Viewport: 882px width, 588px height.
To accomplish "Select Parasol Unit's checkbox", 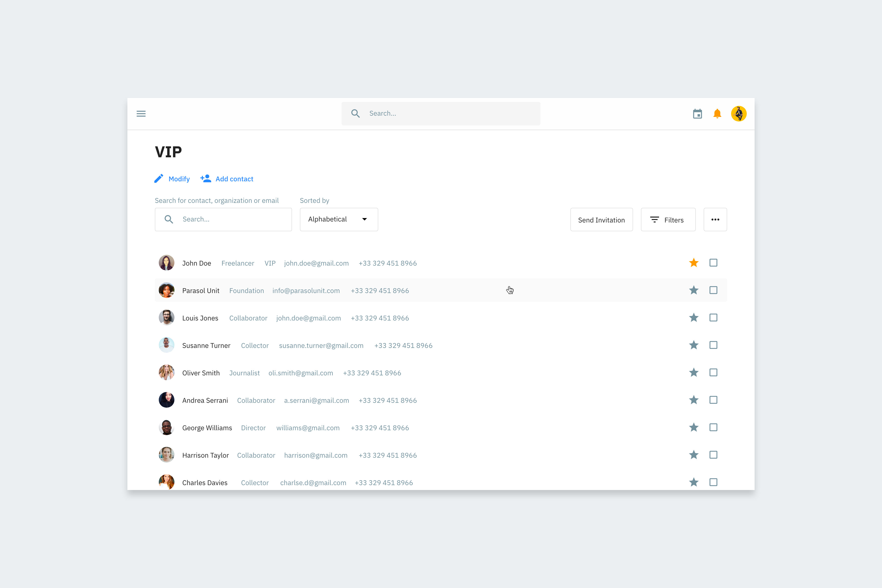I will (x=713, y=290).
